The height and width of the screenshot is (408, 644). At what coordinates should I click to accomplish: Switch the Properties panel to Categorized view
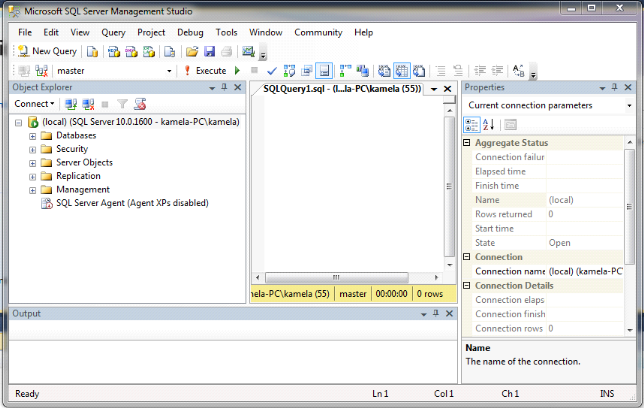472,125
